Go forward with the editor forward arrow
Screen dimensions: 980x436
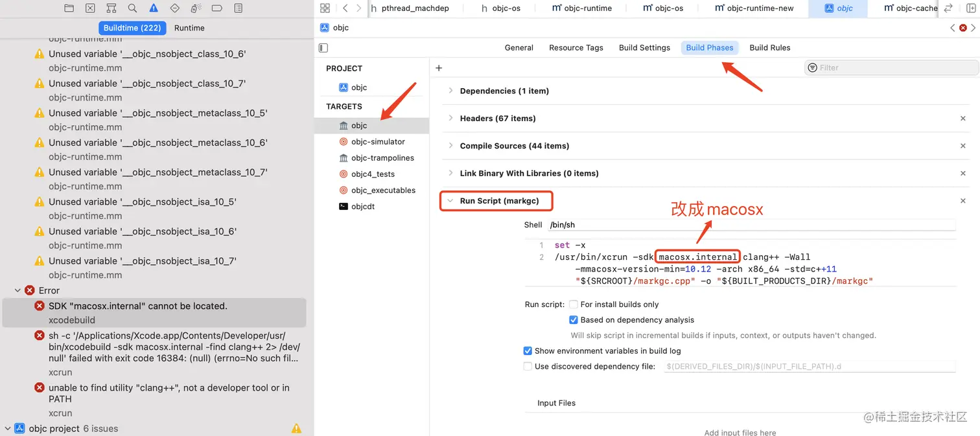[x=359, y=8]
